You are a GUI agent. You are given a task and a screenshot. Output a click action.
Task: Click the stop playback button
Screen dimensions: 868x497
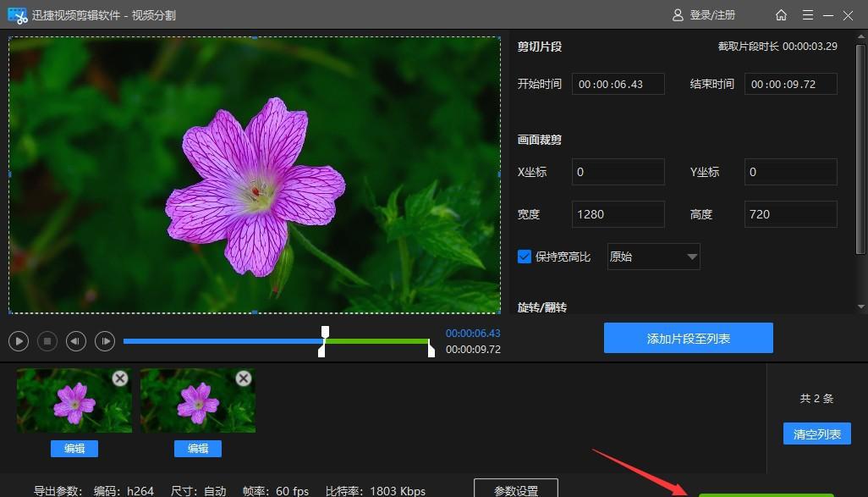pyautogui.click(x=47, y=341)
